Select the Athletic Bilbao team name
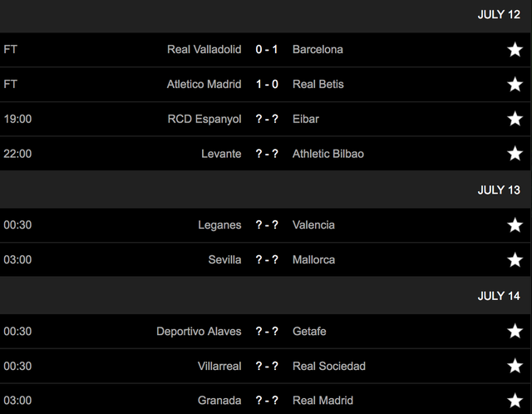The height and width of the screenshot is (414, 532). [x=328, y=154]
